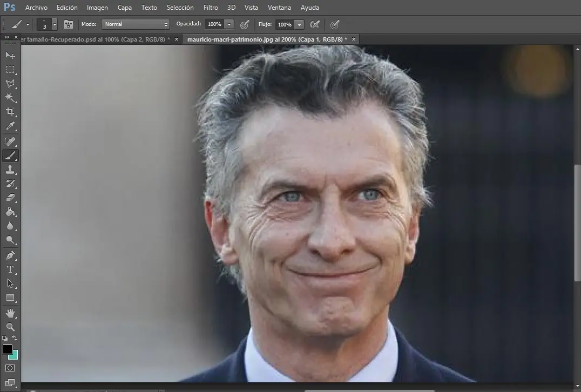Toggle pressure opacity control near Opacidad
The image size is (581, 392).
point(245,24)
